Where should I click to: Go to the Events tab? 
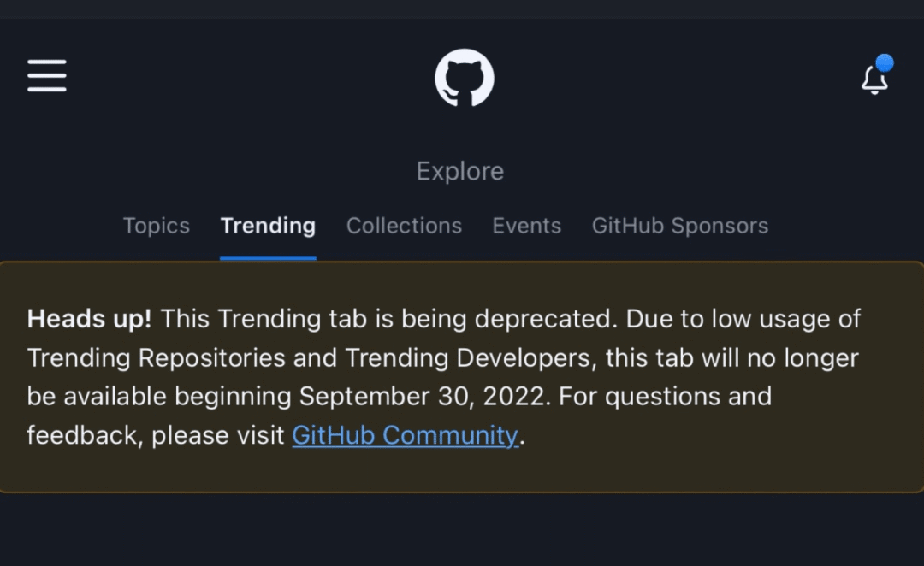[527, 226]
